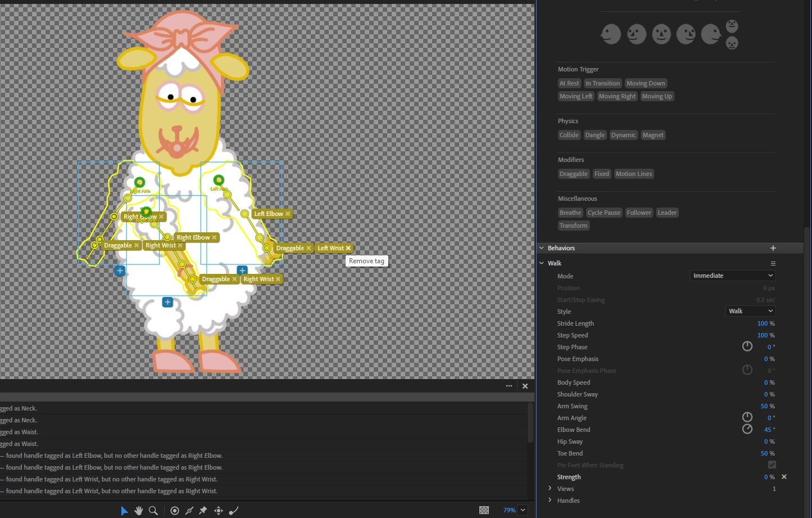Add a behavior with the plus icon
The image size is (812, 518).
(773, 248)
